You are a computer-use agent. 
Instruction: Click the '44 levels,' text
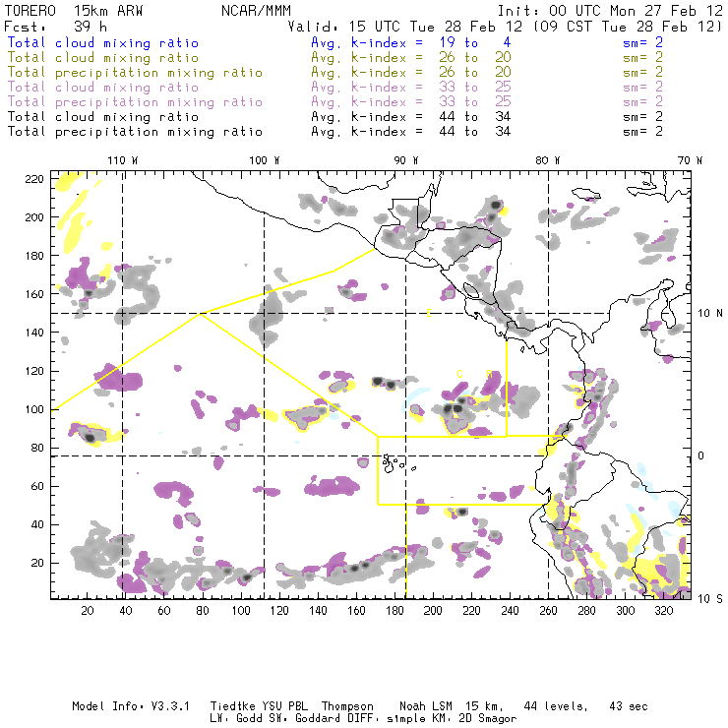point(556,706)
